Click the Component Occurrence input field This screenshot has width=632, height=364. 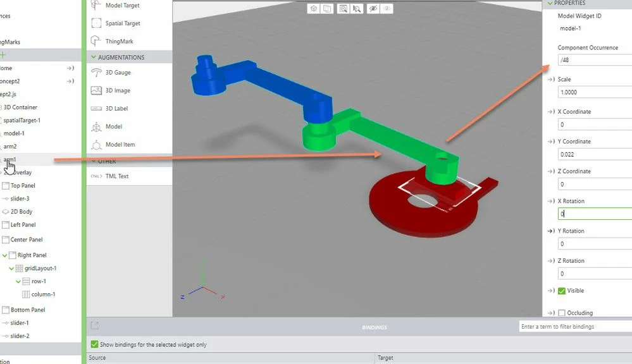click(595, 59)
